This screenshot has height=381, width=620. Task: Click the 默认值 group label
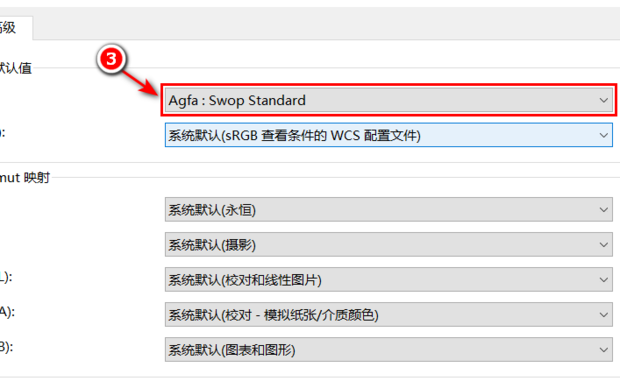(16, 68)
